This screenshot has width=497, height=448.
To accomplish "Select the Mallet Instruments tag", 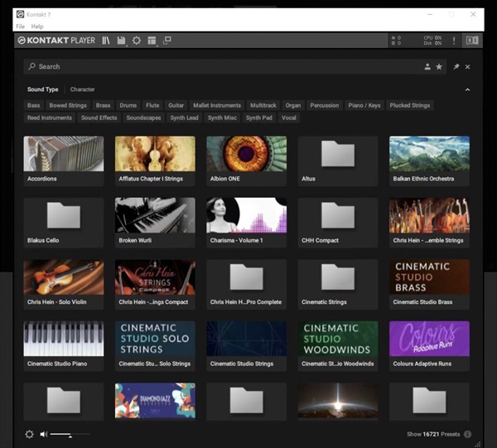I will [x=217, y=105].
